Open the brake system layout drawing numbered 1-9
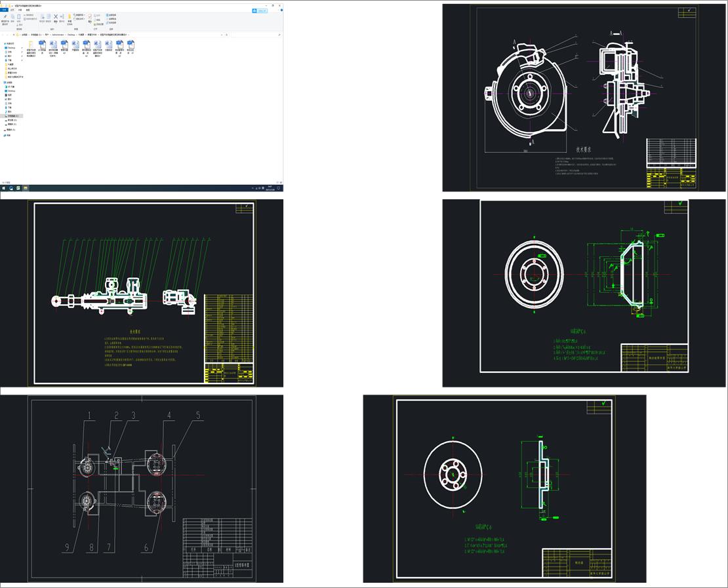Screen dimensions: 728x588 (x=142, y=488)
